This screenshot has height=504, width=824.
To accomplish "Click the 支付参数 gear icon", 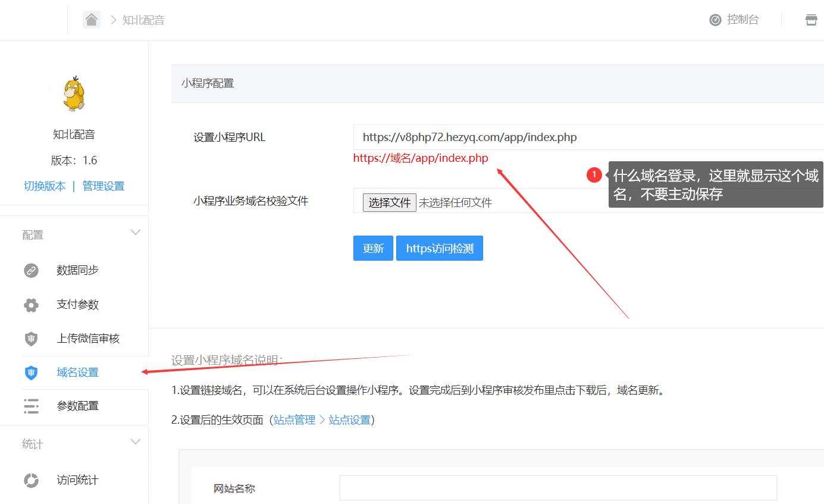I will [x=31, y=305].
